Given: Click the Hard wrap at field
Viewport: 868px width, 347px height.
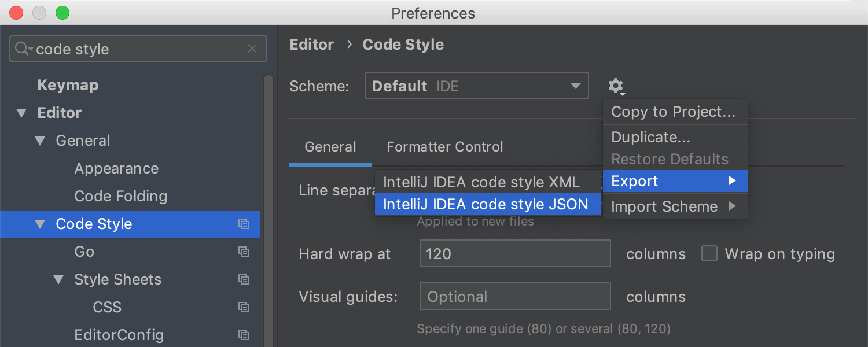Looking at the screenshot, I should [515, 254].
